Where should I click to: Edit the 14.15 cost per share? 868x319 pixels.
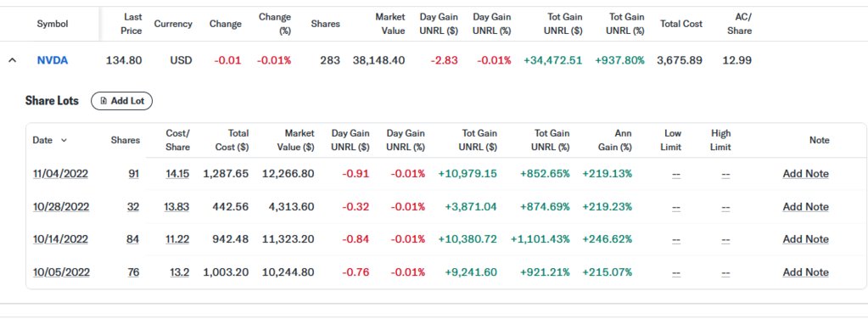177,174
